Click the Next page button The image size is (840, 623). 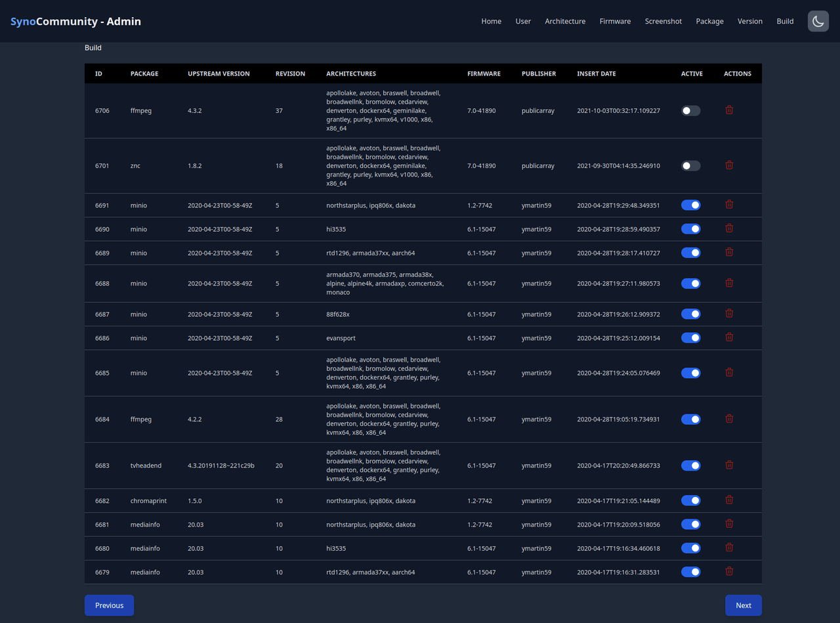click(x=743, y=605)
